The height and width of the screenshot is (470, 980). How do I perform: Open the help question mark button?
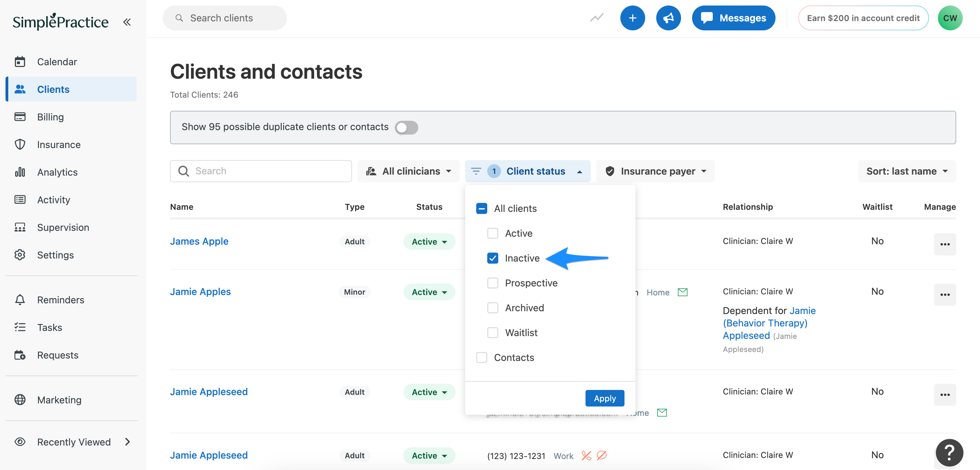click(x=950, y=452)
